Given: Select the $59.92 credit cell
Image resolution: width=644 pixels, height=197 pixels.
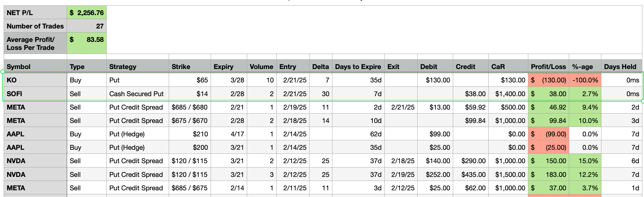Looking at the screenshot, I should [471, 107].
